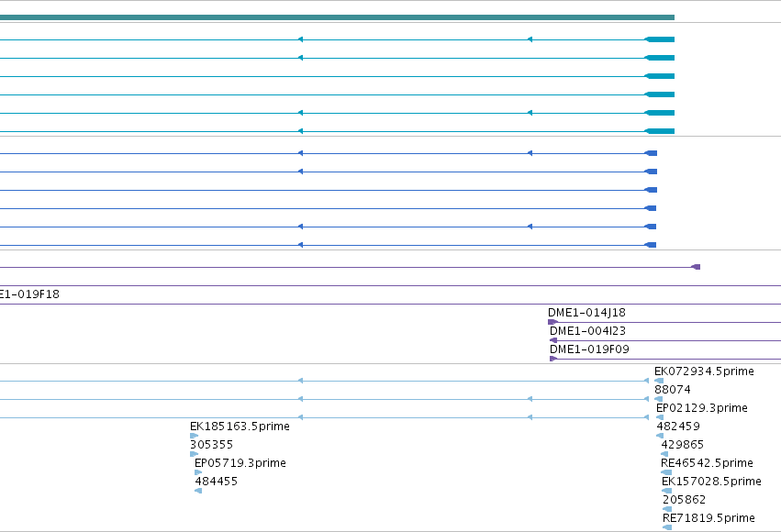The width and height of the screenshot is (781, 532).
Task: Open the EP05719.3prime feature label
Action: [x=240, y=463]
